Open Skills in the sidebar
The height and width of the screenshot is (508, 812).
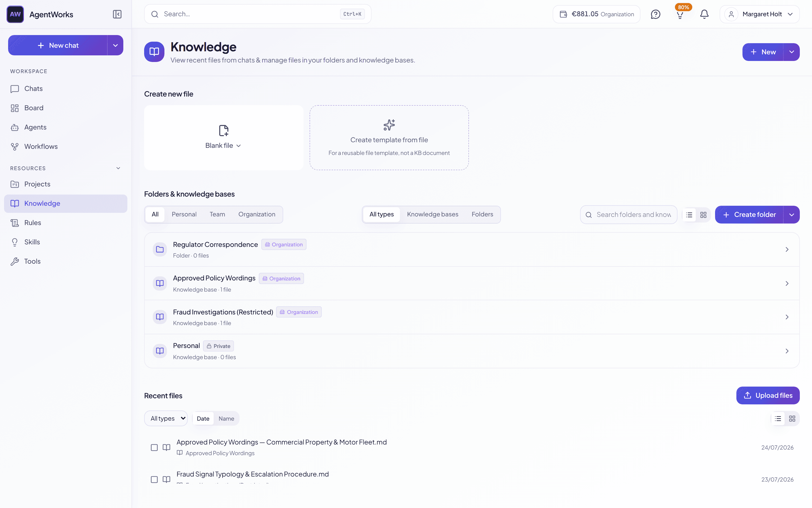[x=66, y=242]
